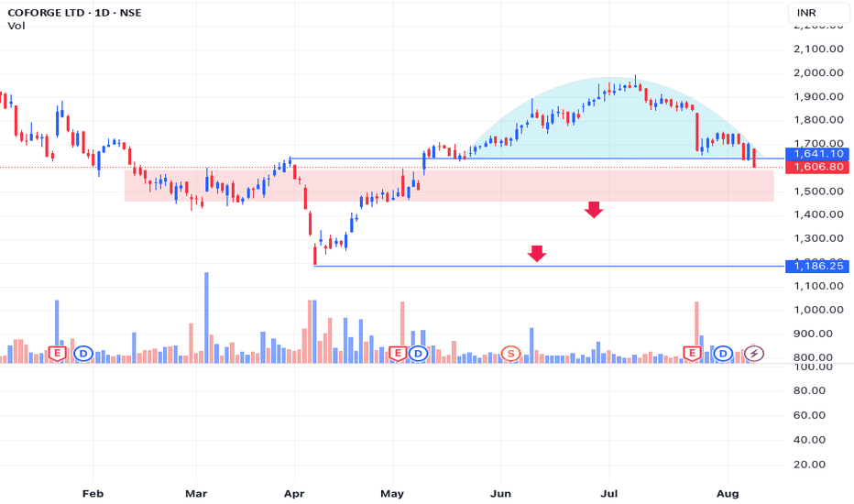Select the 1,186.25 blue price label
This screenshot has width=854, height=504.
pyautogui.click(x=817, y=266)
